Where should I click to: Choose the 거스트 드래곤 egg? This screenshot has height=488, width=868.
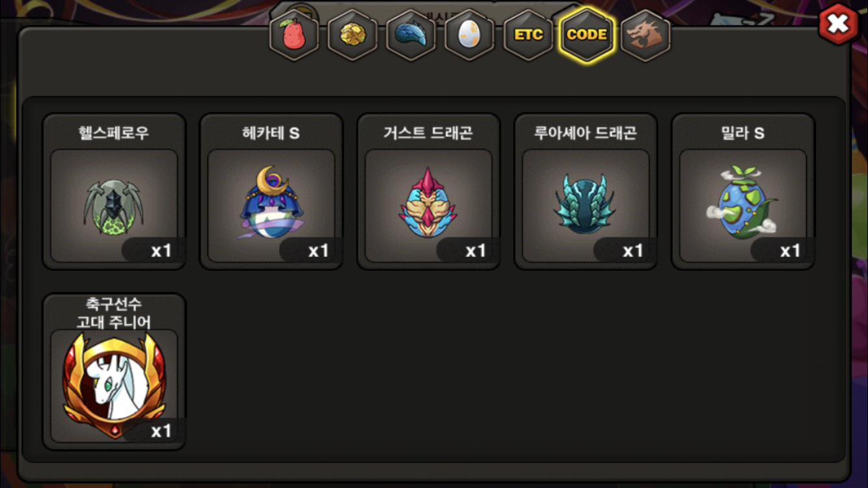coord(429,192)
